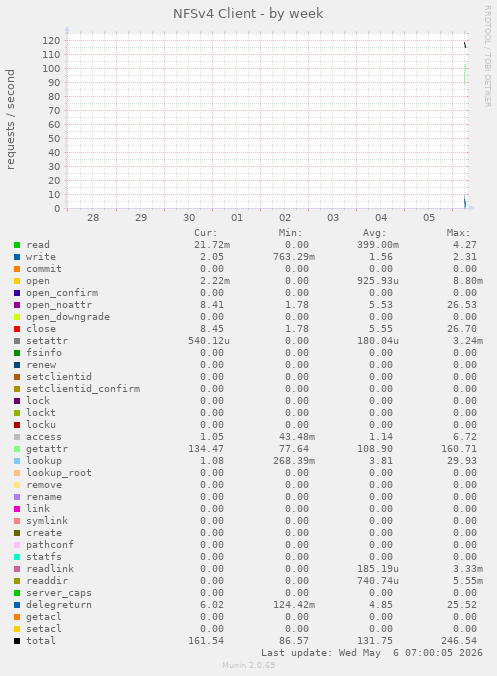Viewport: 497px width, 676px height.
Task: Click the magenta link legend swatch
Action: [17, 509]
